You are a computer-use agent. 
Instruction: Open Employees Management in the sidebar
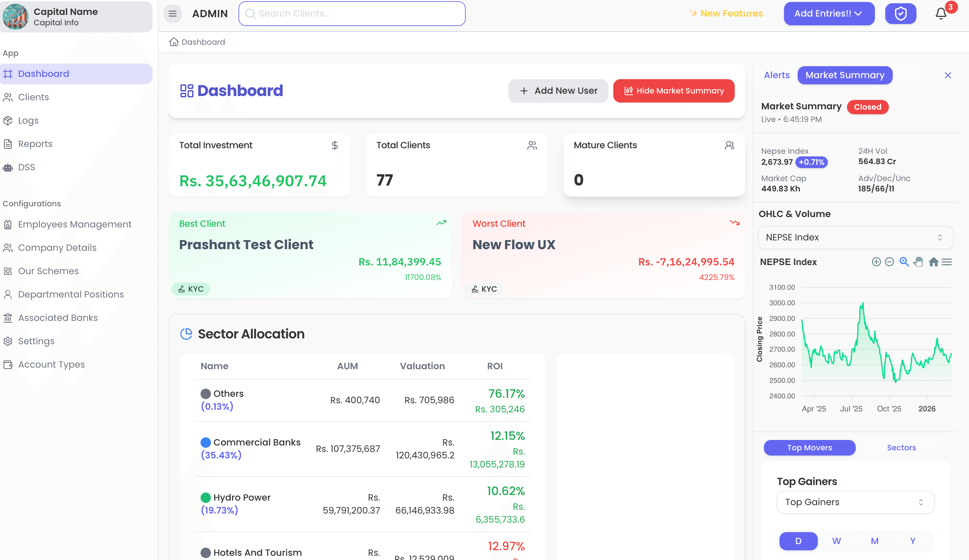point(76,224)
